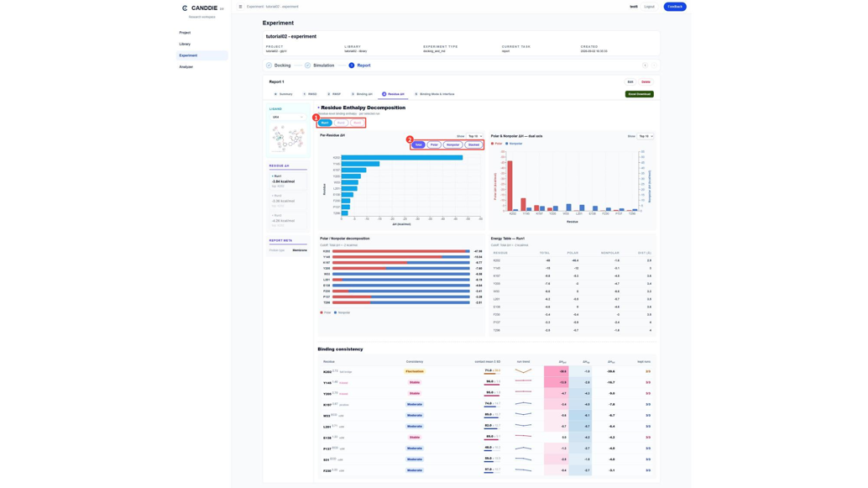Click the K202 bar in the Per-Residue ΔH chart
Screen dimensions: 868x488
pos(402,158)
